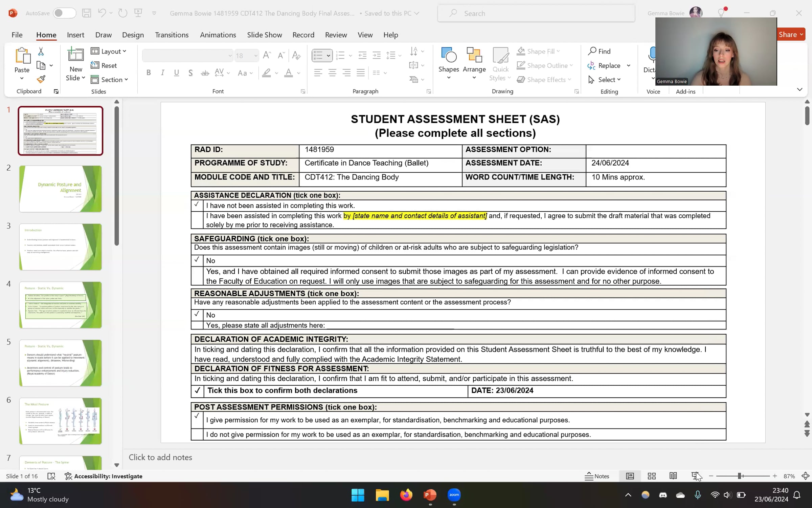Viewport: 812px width, 508px height.
Task: Click the Cut scissors icon
Action: tap(41, 51)
